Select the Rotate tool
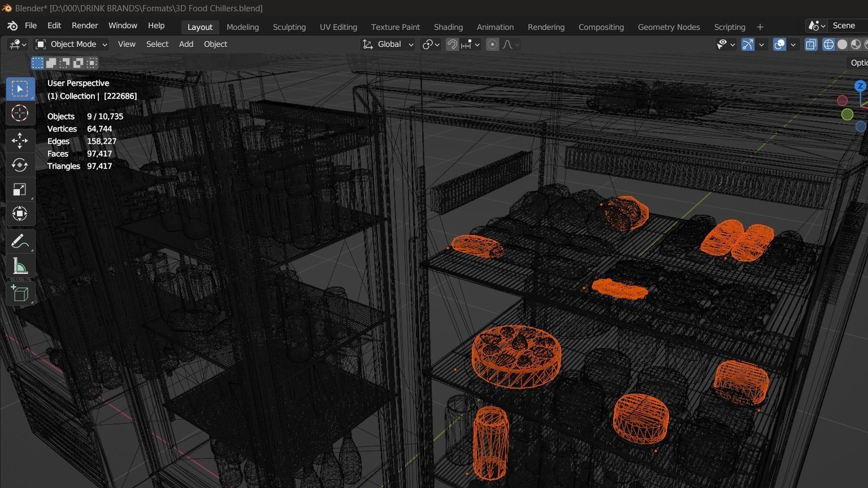 (x=20, y=164)
